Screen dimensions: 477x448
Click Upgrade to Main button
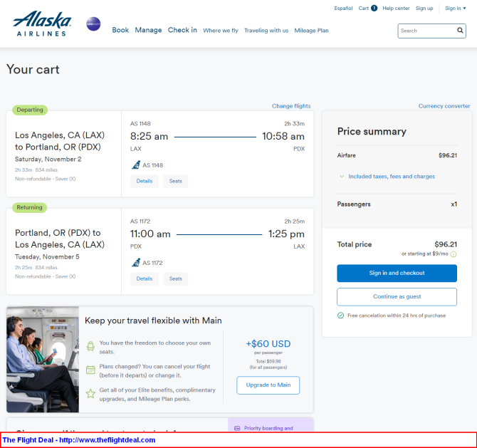pyautogui.click(x=268, y=385)
